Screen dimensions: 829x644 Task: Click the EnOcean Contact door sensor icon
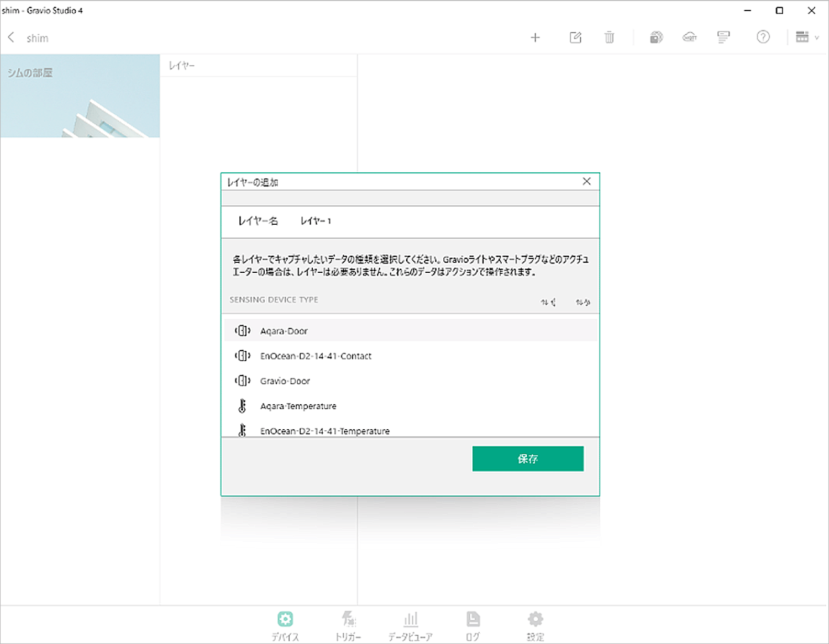tap(242, 356)
